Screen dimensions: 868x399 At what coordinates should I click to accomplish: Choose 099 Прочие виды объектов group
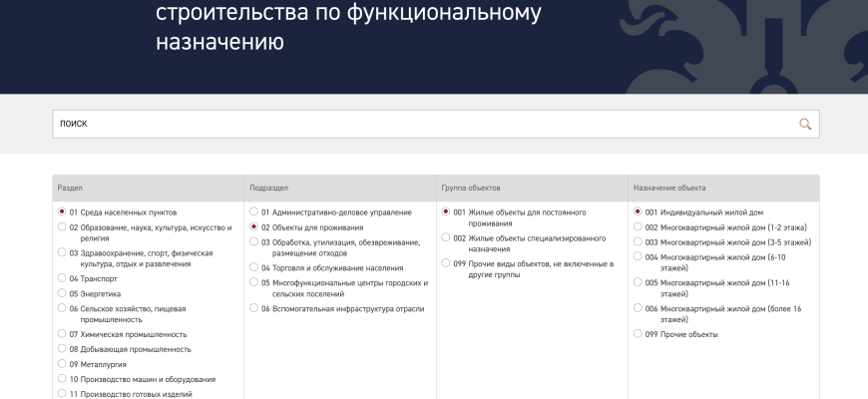(446, 263)
